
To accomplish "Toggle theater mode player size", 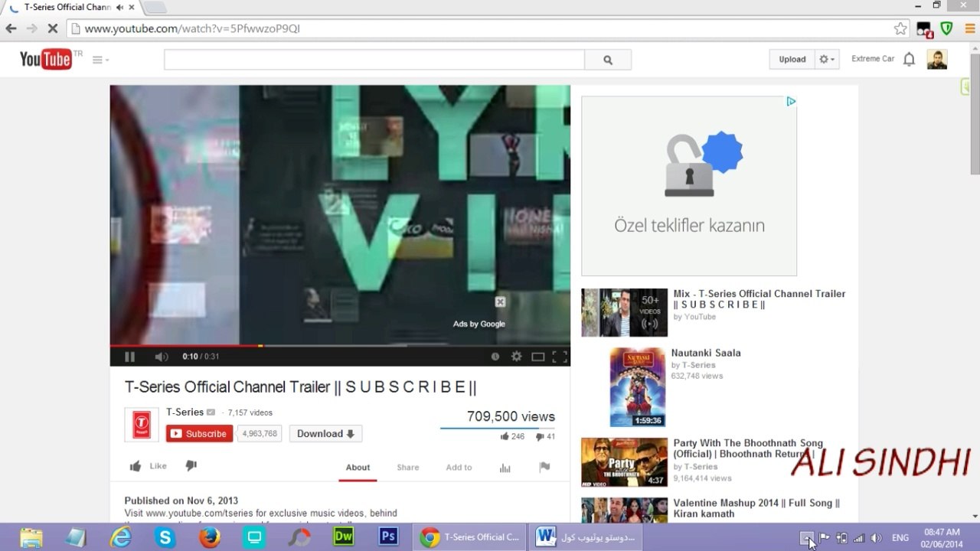I will [538, 357].
